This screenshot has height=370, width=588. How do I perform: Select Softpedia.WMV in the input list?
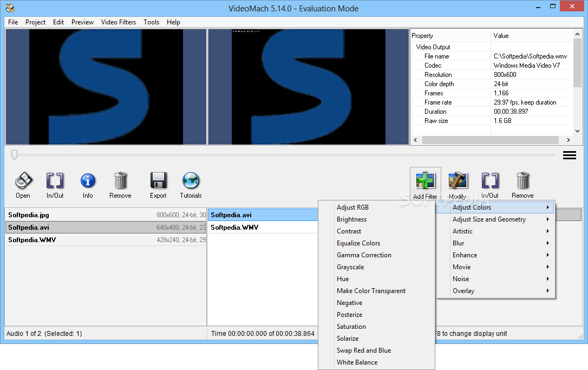click(106, 240)
